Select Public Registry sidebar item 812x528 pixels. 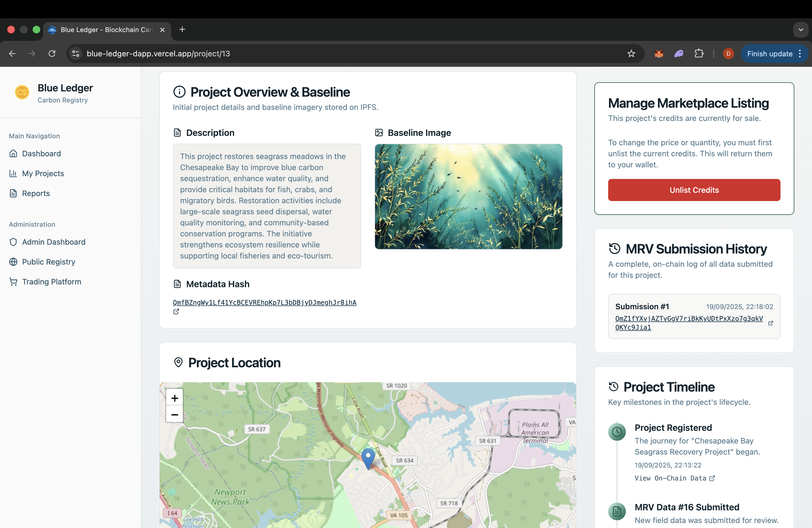tap(48, 262)
